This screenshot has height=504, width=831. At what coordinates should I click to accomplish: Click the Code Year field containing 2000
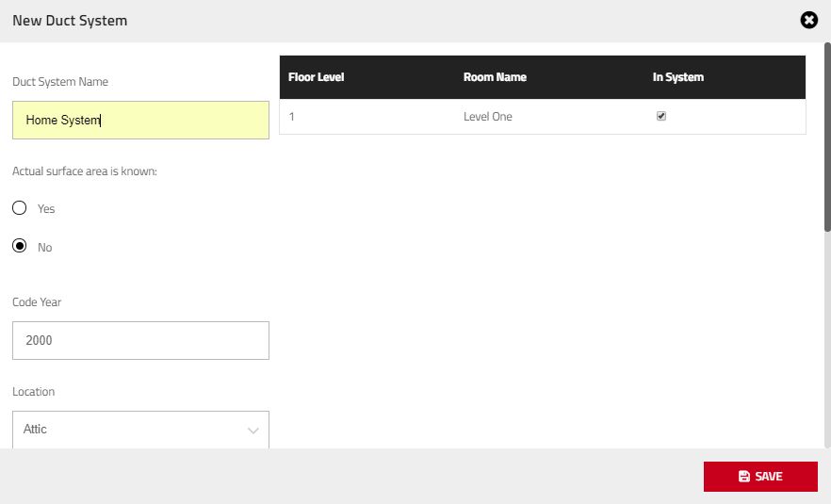click(140, 340)
